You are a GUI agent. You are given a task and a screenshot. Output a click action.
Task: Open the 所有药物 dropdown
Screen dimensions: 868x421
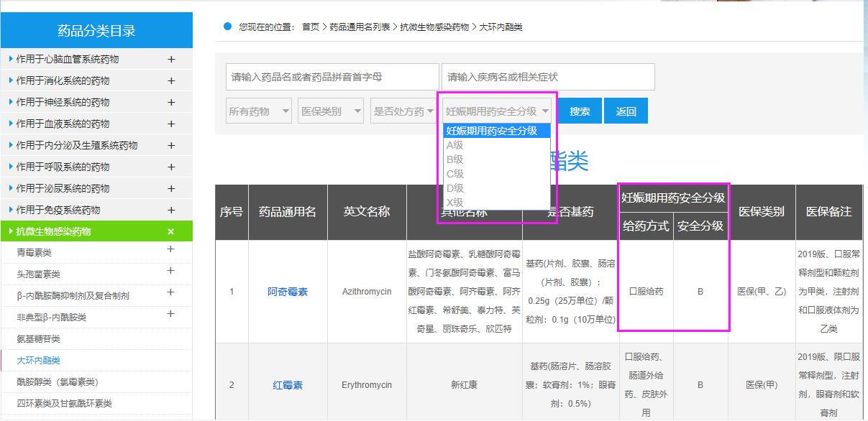pyautogui.click(x=259, y=111)
